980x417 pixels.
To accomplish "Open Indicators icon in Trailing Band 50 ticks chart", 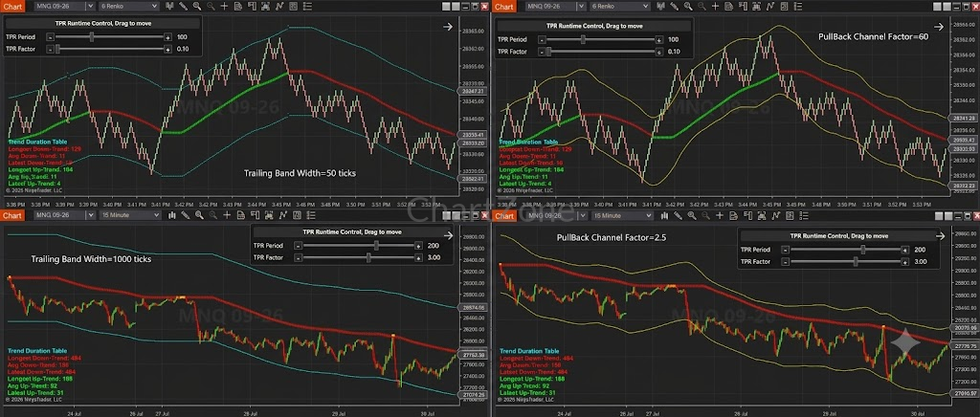I will pos(279,7).
